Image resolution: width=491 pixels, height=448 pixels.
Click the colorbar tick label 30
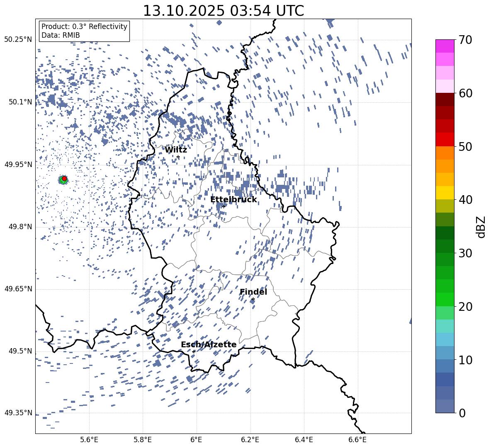(465, 253)
